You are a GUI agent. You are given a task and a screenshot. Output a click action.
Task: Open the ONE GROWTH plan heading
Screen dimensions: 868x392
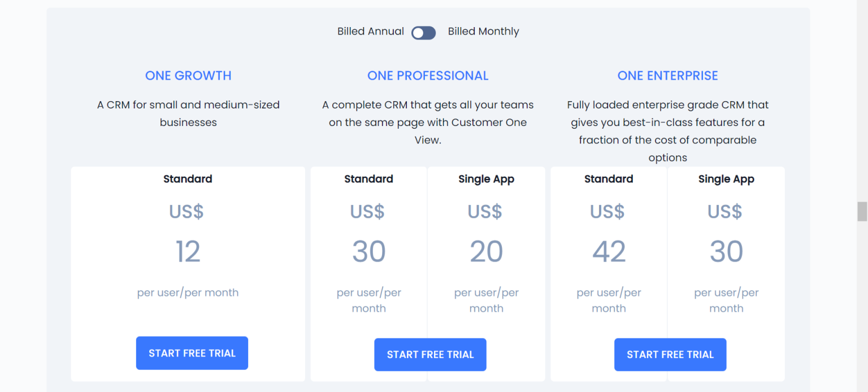(x=188, y=76)
